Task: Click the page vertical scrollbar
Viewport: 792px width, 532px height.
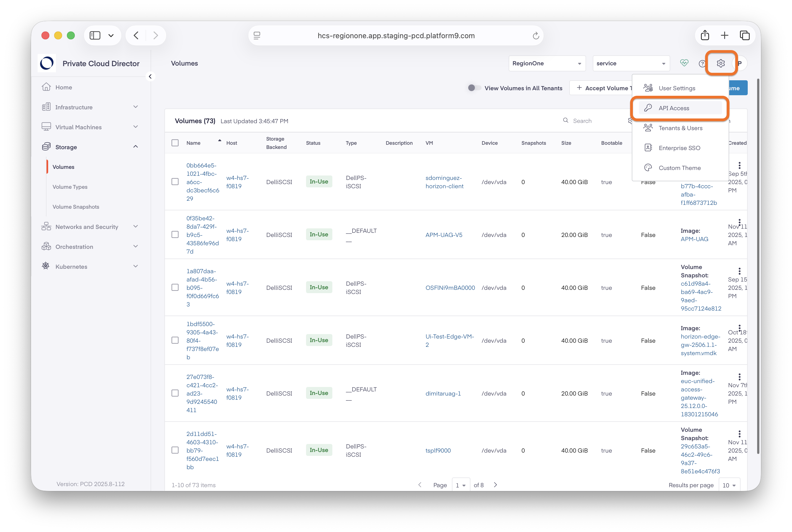Action: click(x=758, y=266)
